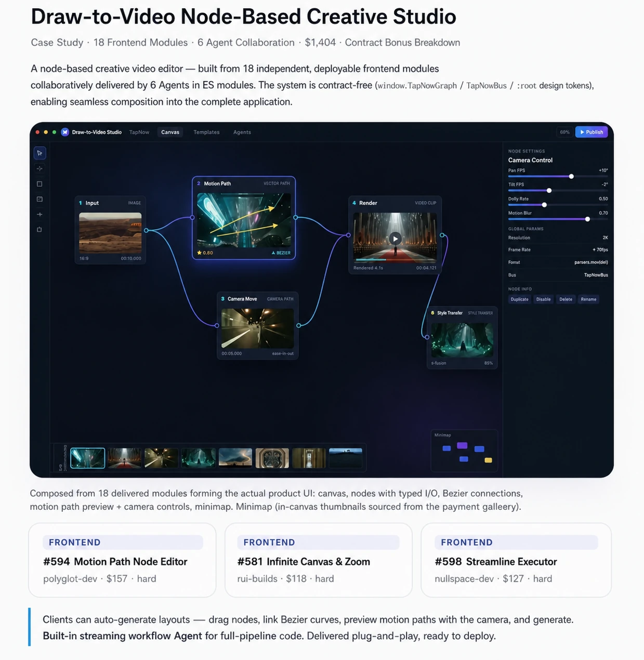Screen dimensions: 644x660
Task: Pick the crosshair tool below the pointer
Action: coord(40,168)
